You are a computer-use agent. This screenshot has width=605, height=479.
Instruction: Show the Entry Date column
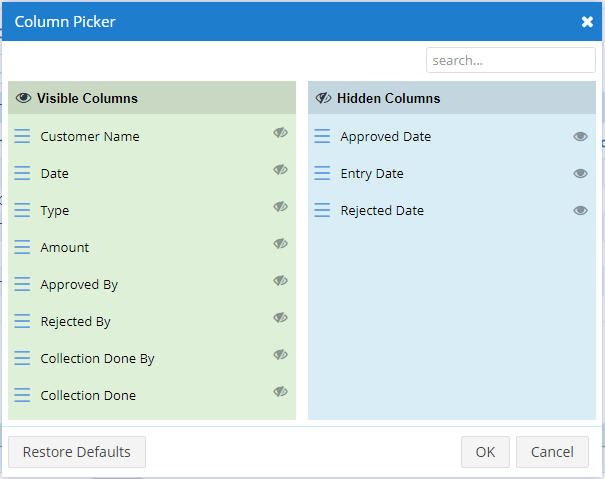(580, 174)
